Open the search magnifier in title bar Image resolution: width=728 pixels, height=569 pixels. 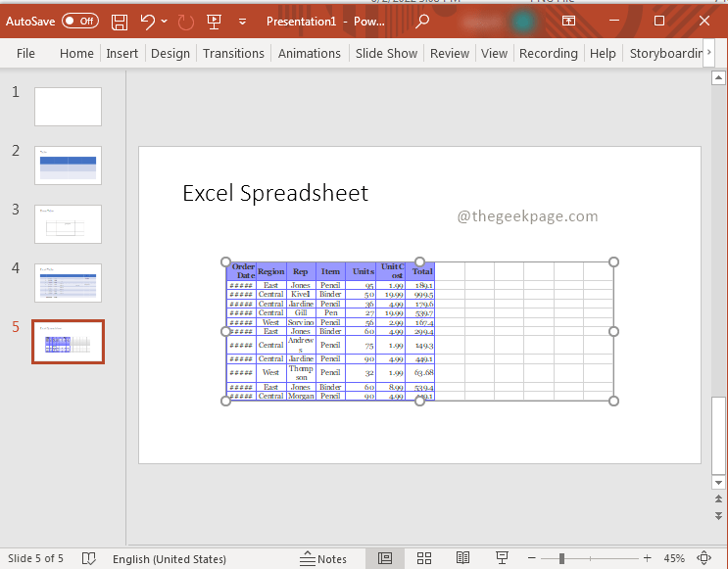pyautogui.click(x=421, y=21)
